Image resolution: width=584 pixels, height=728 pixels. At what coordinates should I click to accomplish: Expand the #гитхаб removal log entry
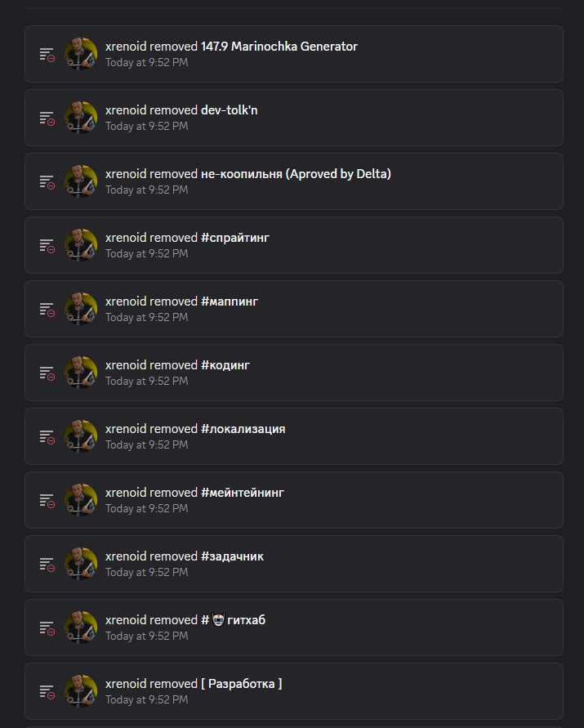click(x=294, y=628)
